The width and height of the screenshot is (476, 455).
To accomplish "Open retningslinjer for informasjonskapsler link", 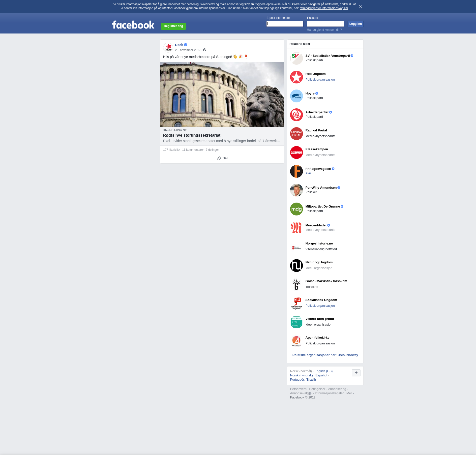I will tap(324, 8).
